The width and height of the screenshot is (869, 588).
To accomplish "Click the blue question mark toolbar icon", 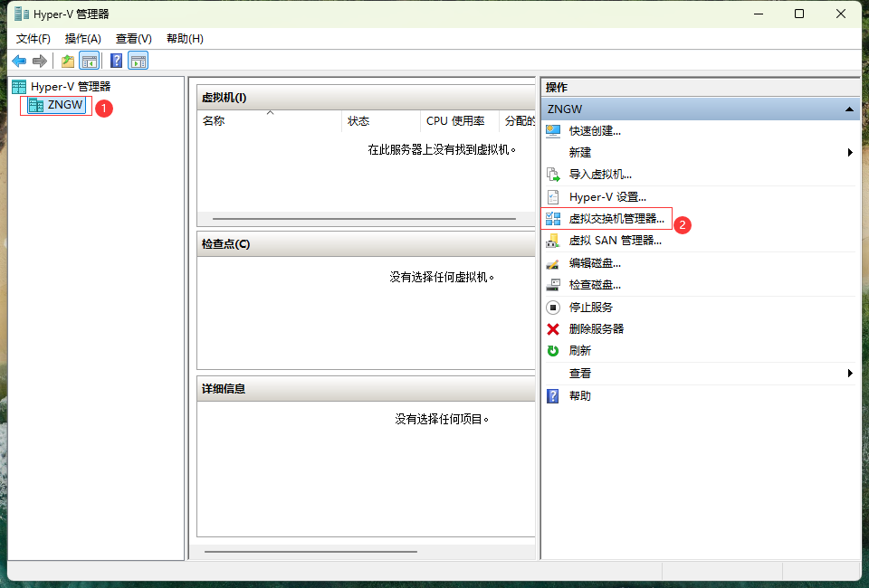I will click(x=116, y=61).
